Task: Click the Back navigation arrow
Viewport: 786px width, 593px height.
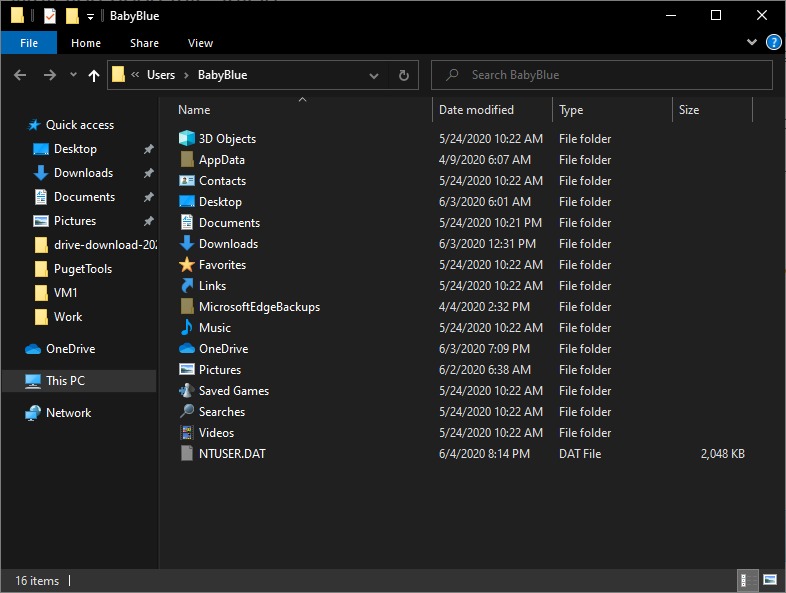Action: [20, 75]
